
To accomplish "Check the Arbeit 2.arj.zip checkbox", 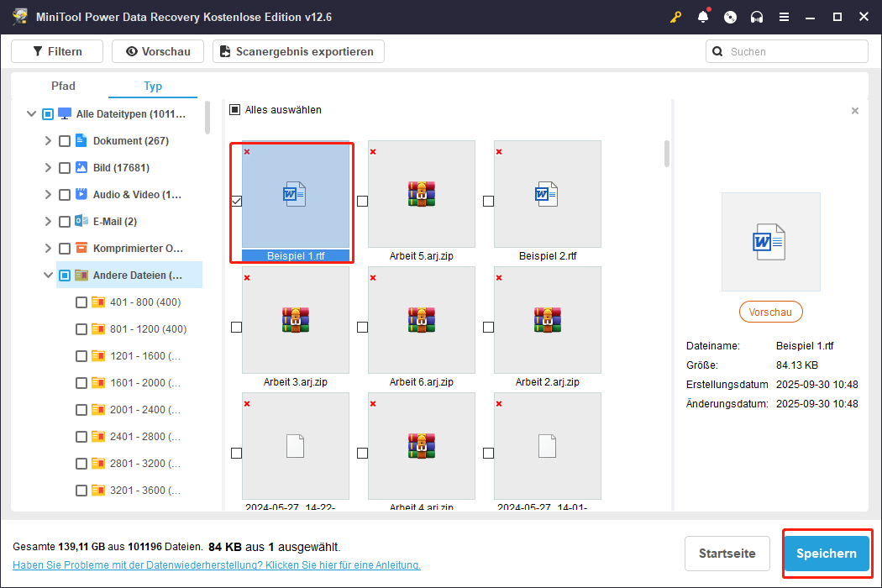I will pyautogui.click(x=488, y=327).
